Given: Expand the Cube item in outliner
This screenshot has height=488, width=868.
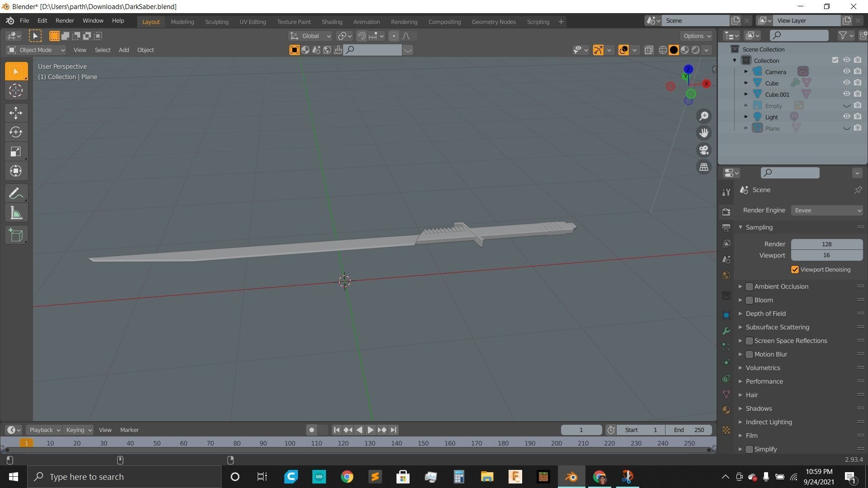Looking at the screenshot, I should coord(746,83).
